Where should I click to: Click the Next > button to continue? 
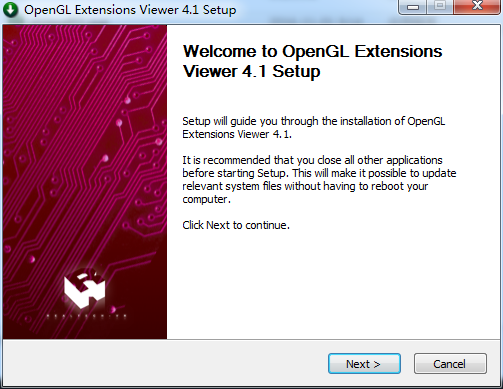click(364, 364)
